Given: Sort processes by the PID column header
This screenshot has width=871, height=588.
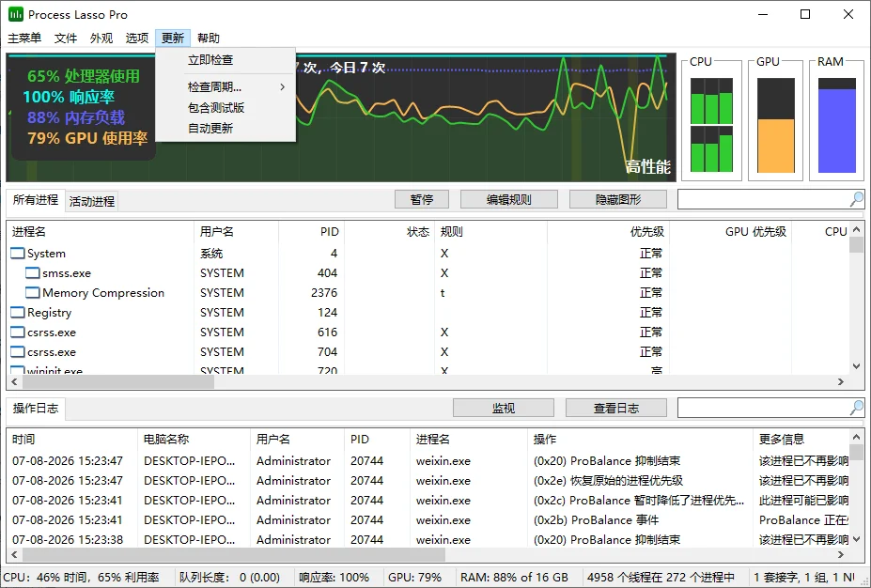Looking at the screenshot, I should pyautogui.click(x=312, y=231).
